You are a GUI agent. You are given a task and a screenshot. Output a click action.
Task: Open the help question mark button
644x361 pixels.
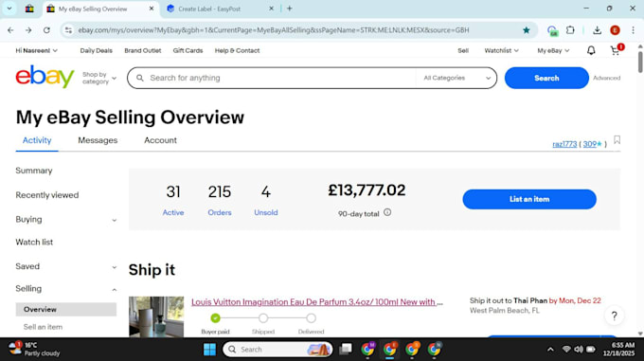click(614, 316)
